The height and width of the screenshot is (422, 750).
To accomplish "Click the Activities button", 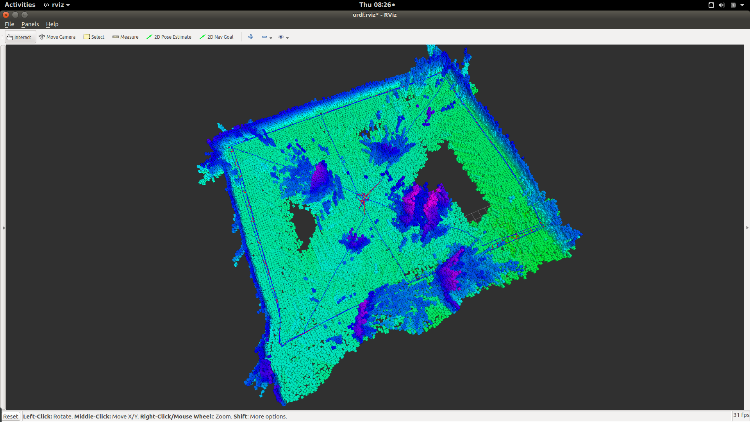I will pos(19,5).
